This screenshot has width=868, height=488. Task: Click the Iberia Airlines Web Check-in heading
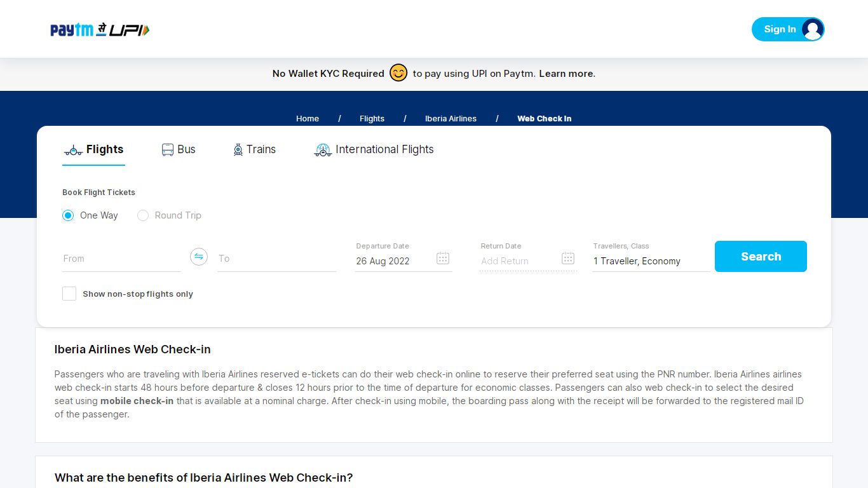(x=133, y=349)
